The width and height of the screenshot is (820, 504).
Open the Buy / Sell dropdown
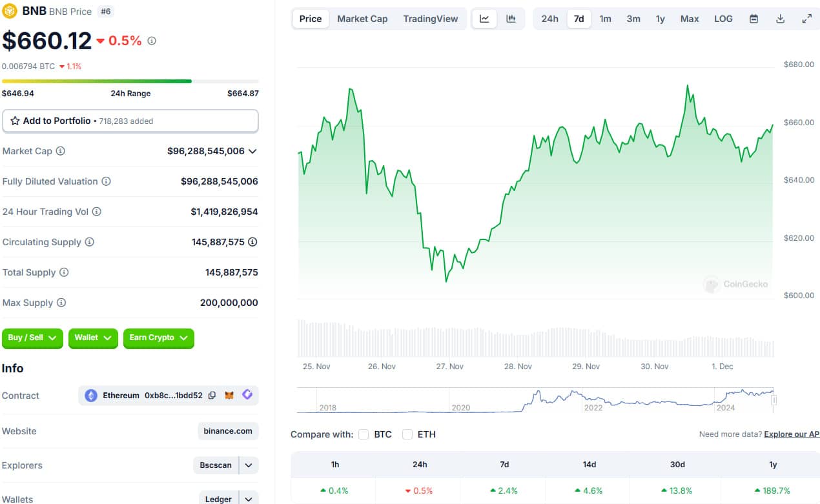point(32,338)
